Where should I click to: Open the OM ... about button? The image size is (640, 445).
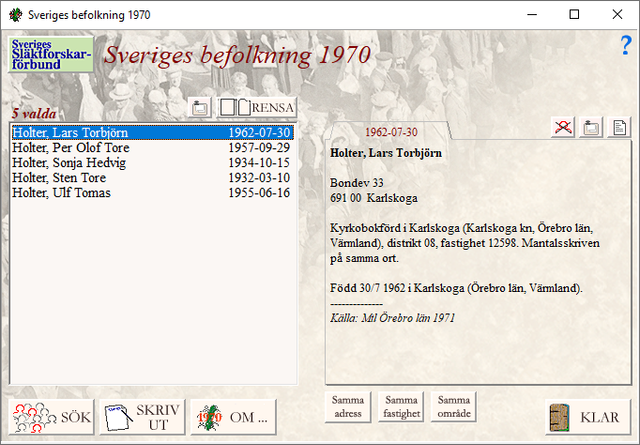(233, 417)
